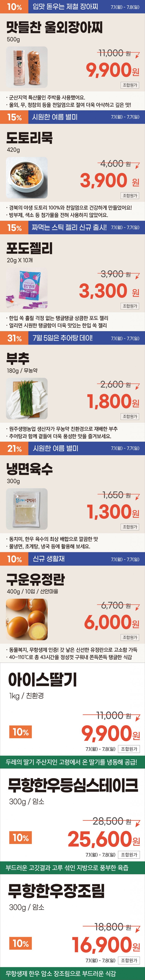Screen dimensions: 145x980
Task: Click the 구운유정란 eggs photo
Action: click(x=27, y=619)
